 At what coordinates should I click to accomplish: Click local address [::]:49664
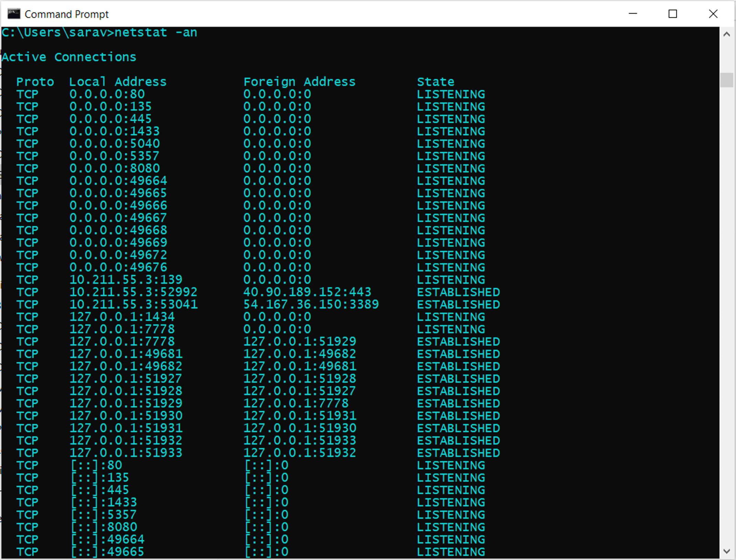pos(108,539)
